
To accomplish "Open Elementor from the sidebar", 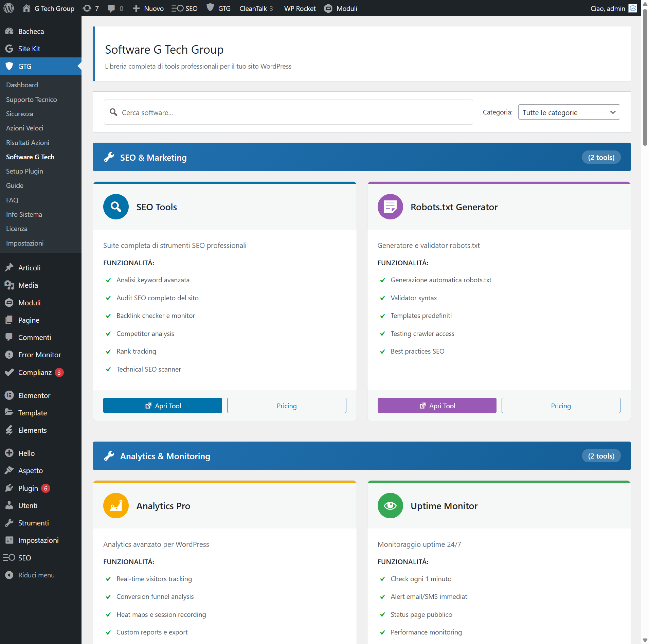I will (x=34, y=395).
